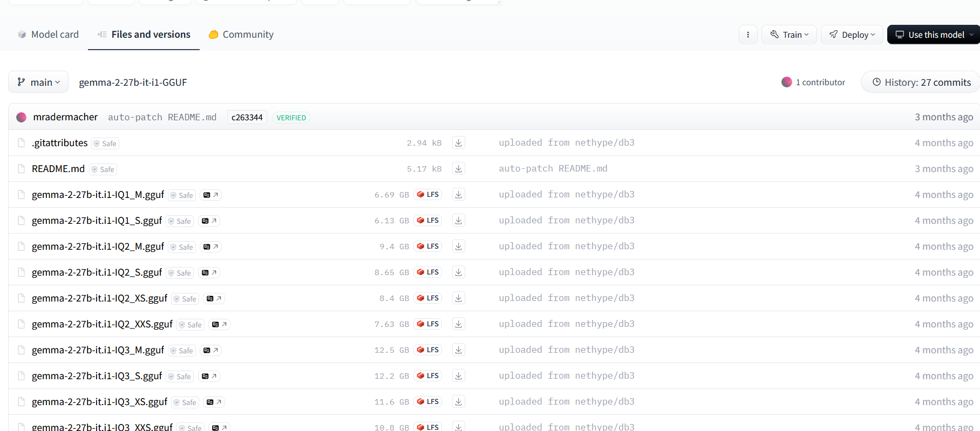The width and height of the screenshot is (980, 431).
Task: Open GGUF viewer icon for IQ2_XXS file
Action: [219, 324]
